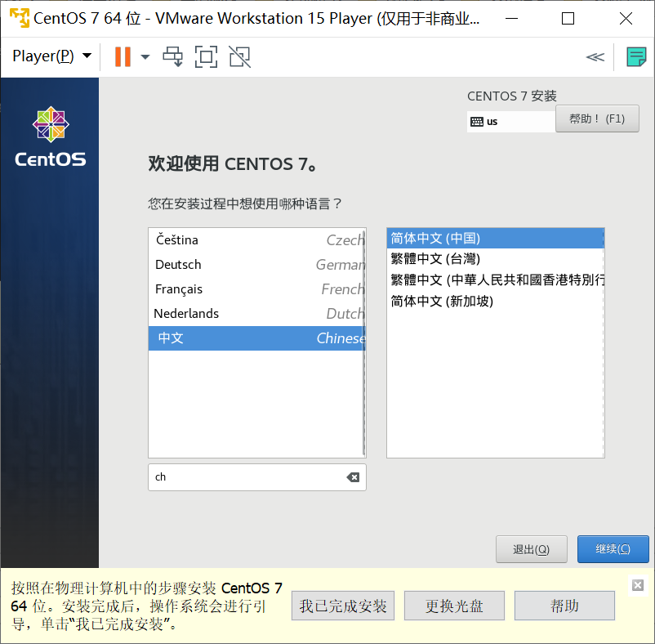Pause the virtual machine with the orange pause icon
This screenshot has height=644, width=655.
pyautogui.click(x=123, y=56)
